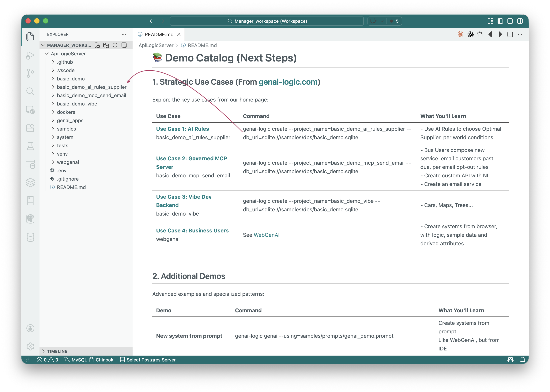The height and width of the screenshot is (392, 550).
Task: Click the Manager_workspace search box
Action: (x=267, y=21)
